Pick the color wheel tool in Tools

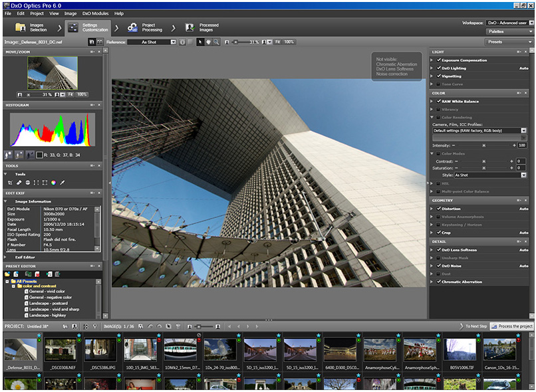point(53,182)
